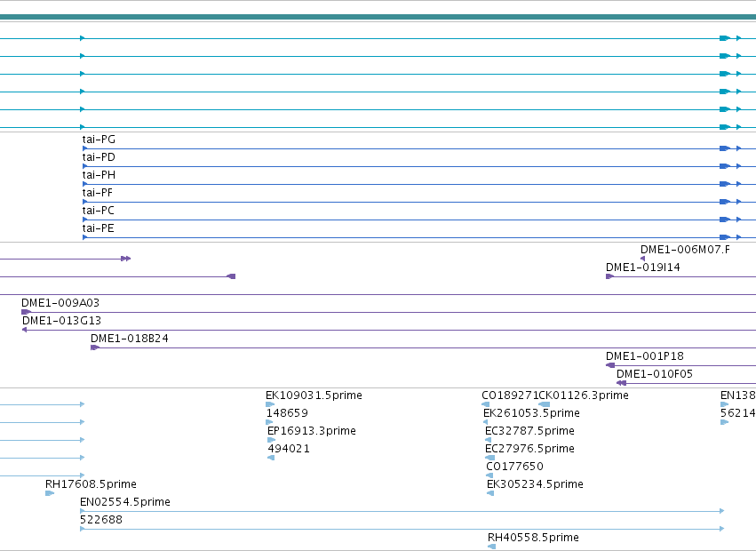Select the 494021 feature label
Image resolution: width=756 pixels, height=551 pixels.
[289, 449]
